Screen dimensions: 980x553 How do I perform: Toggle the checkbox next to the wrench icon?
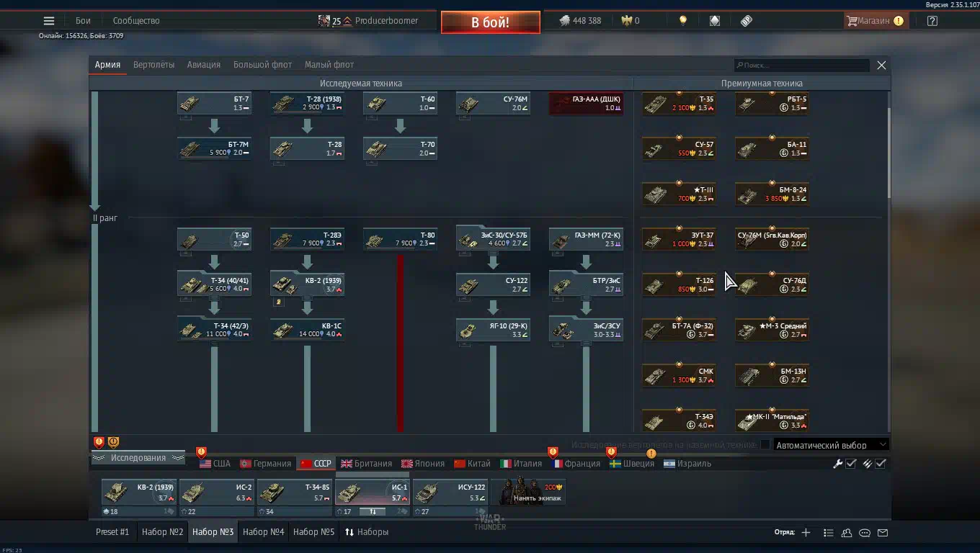pos(851,464)
